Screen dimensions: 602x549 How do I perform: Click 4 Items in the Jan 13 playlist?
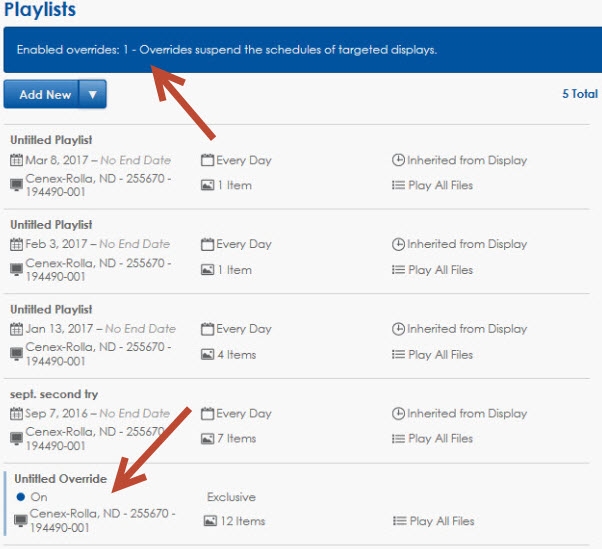point(236,354)
